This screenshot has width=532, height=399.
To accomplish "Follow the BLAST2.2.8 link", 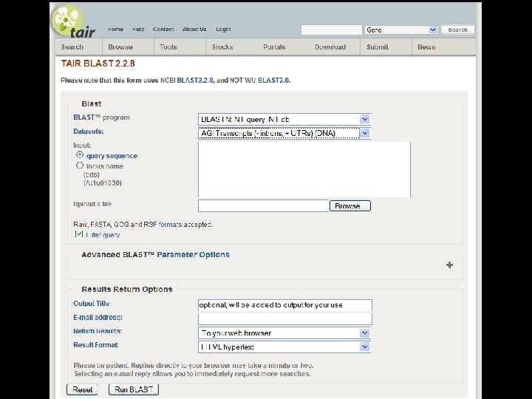I will 195,80.
